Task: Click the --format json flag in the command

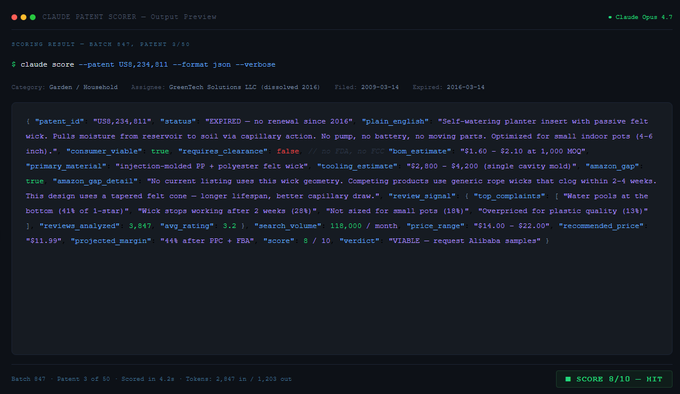Action: (202, 65)
